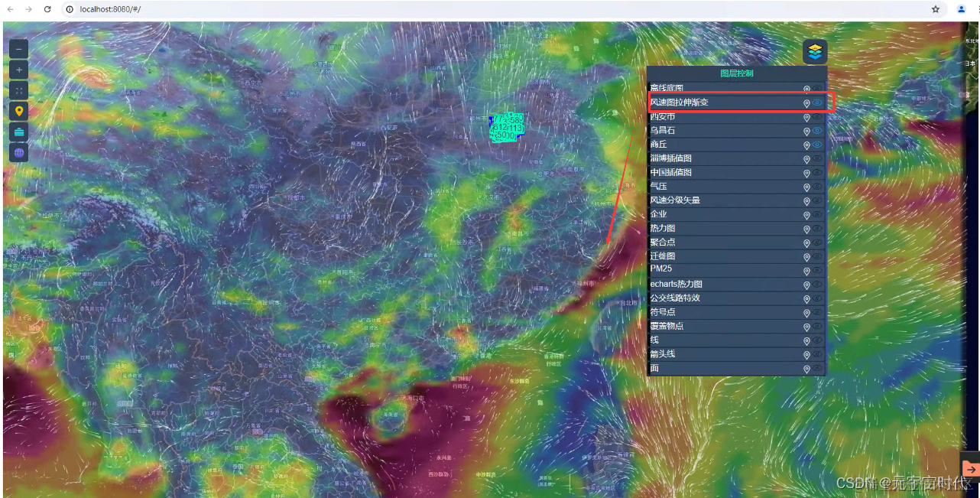Click the zoom out minus icon
This screenshot has width=980, height=498.
(18, 48)
